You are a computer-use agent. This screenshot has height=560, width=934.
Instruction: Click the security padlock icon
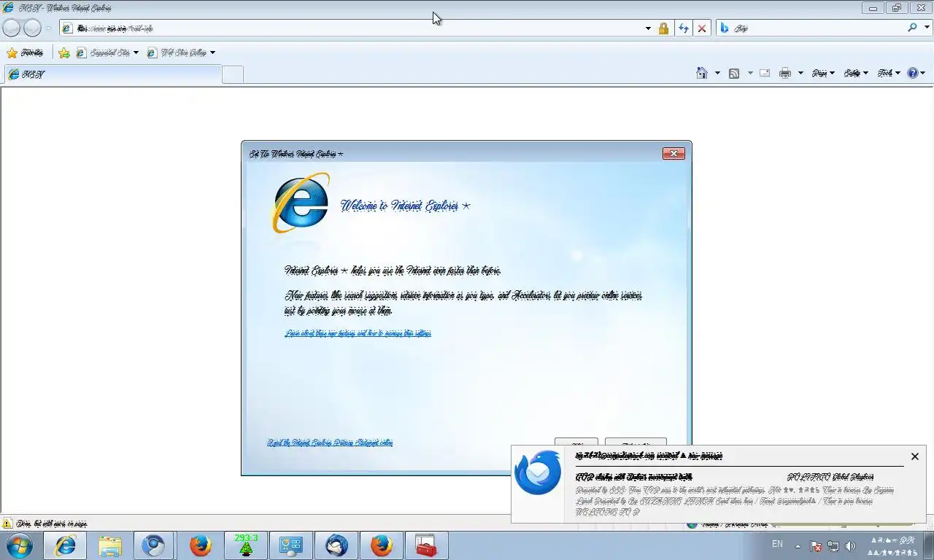click(663, 28)
